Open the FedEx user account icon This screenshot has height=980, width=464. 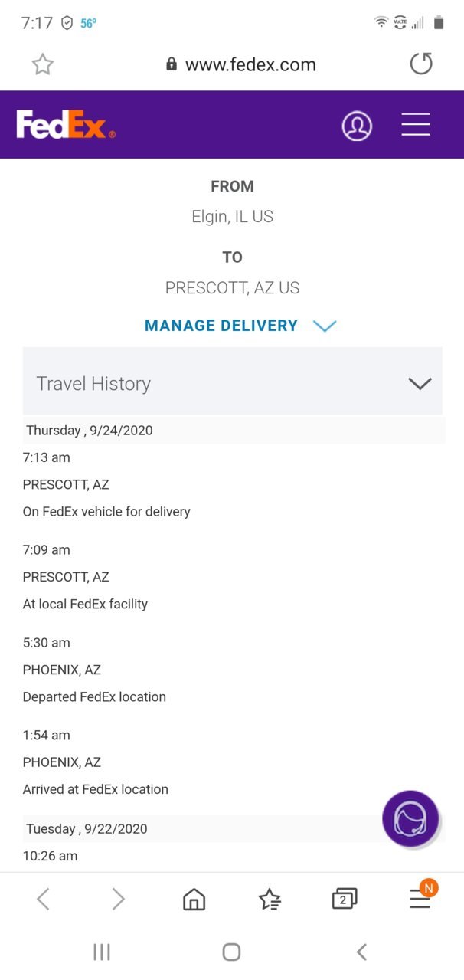coord(357,126)
